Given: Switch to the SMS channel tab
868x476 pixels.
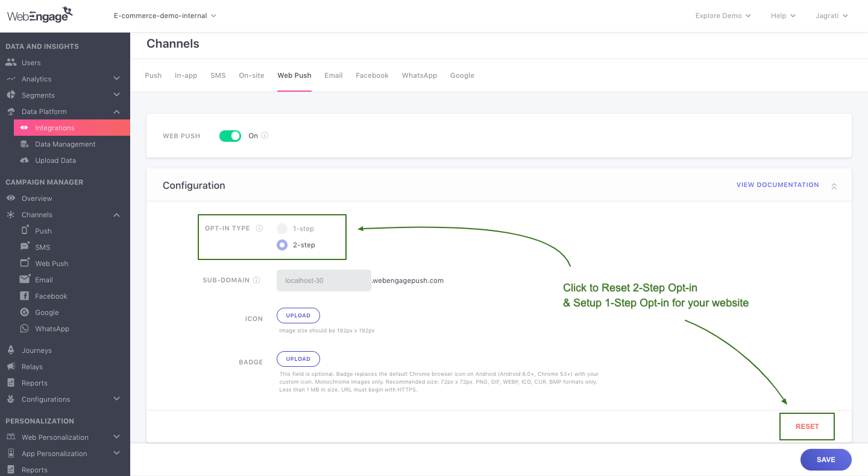Looking at the screenshot, I should pos(218,75).
